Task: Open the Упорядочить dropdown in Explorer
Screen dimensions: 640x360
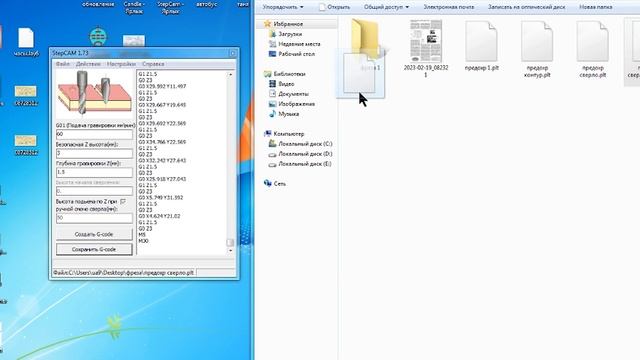Action: (x=283, y=7)
